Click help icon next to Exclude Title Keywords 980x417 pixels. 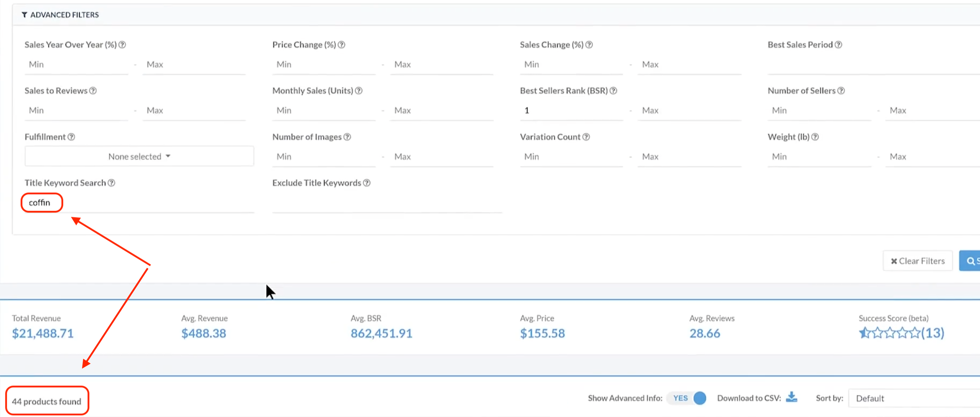[367, 183]
